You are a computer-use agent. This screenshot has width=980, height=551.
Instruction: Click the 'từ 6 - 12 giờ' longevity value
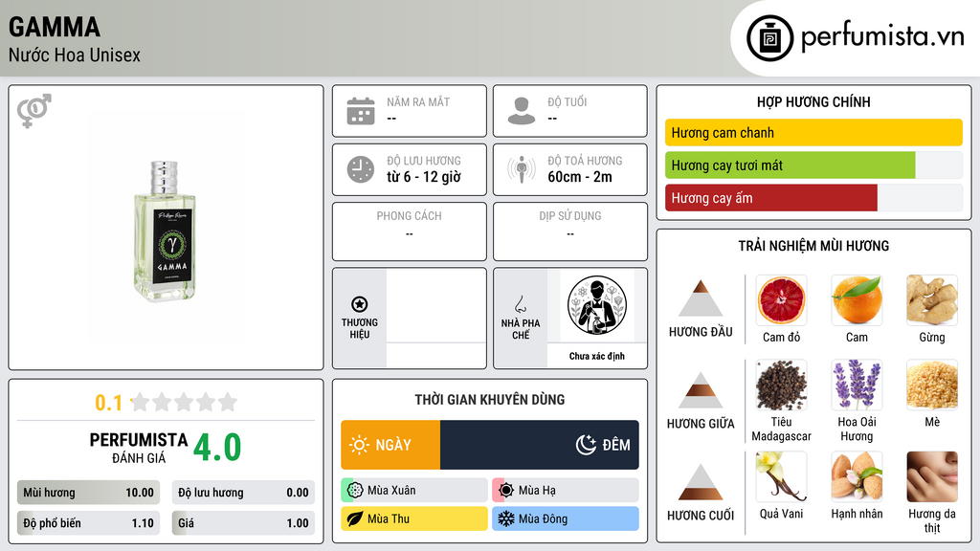424,177
